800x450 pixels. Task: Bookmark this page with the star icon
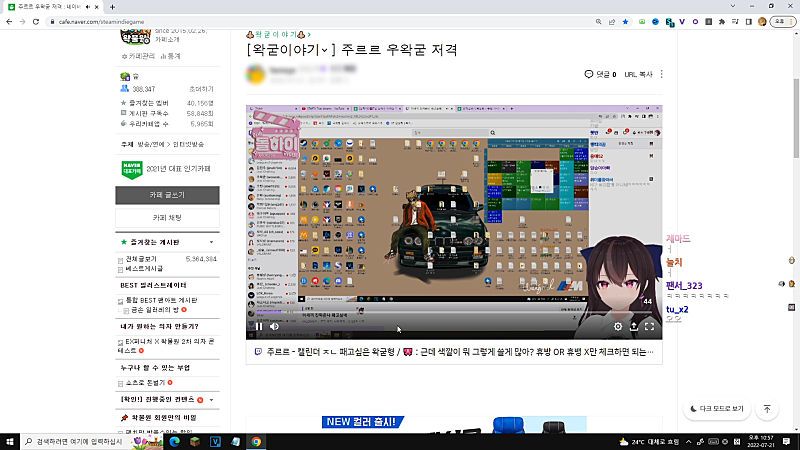pos(625,22)
